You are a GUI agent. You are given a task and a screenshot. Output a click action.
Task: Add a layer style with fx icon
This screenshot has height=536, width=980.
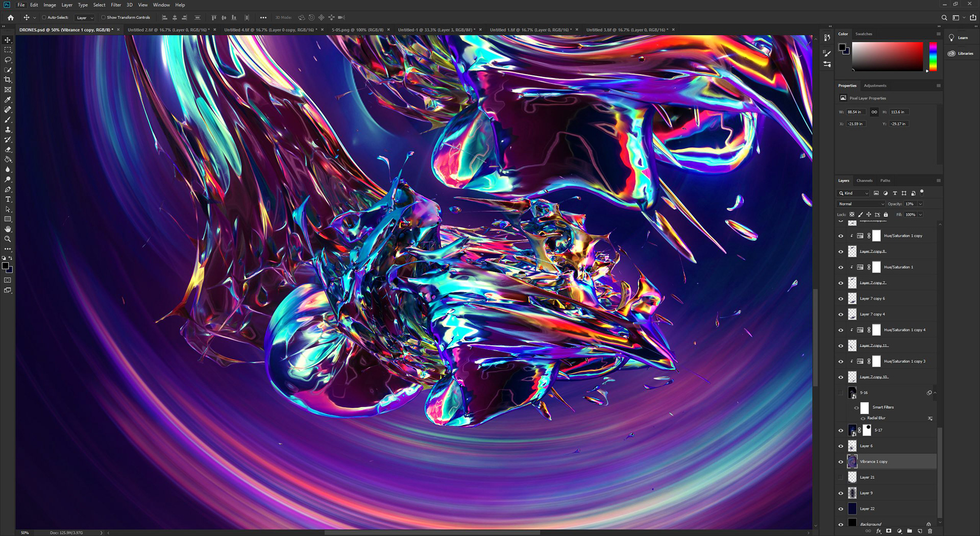point(878,531)
